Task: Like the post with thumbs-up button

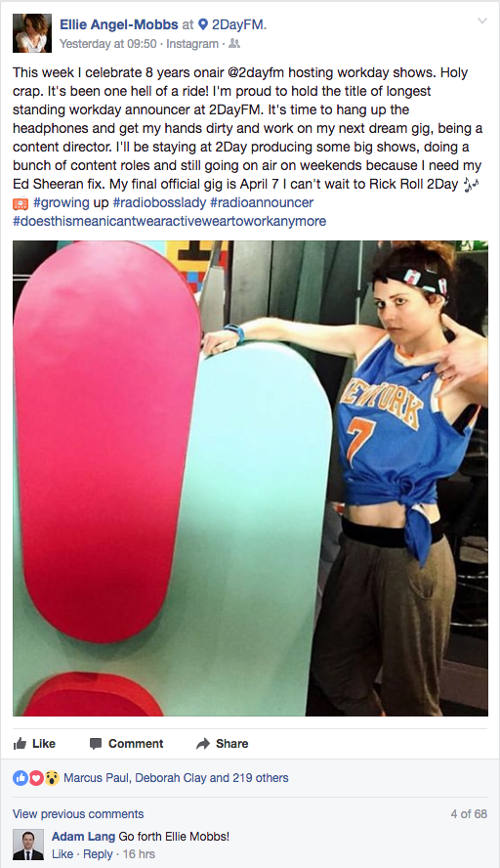Action: click(34, 744)
